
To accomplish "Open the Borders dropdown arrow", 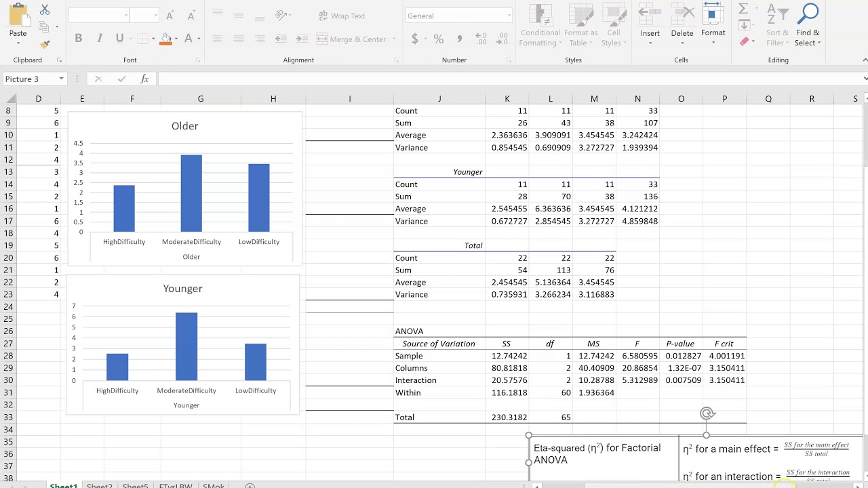I will tap(153, 39).
